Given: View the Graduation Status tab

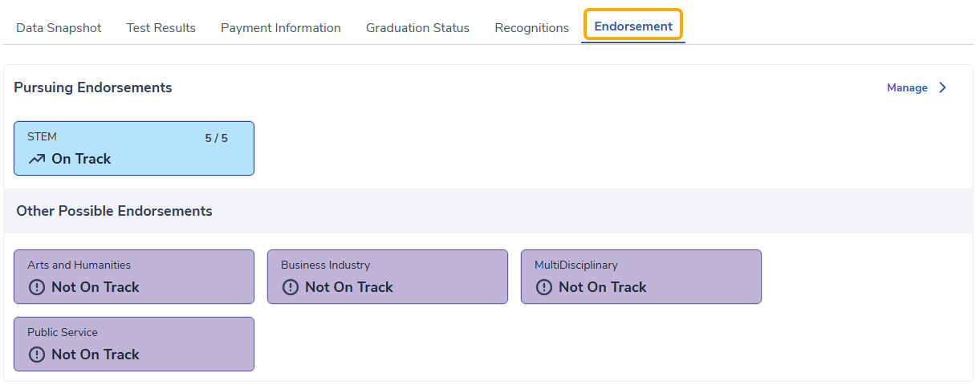Looking at the screenshot, I should tap(417, 27).
